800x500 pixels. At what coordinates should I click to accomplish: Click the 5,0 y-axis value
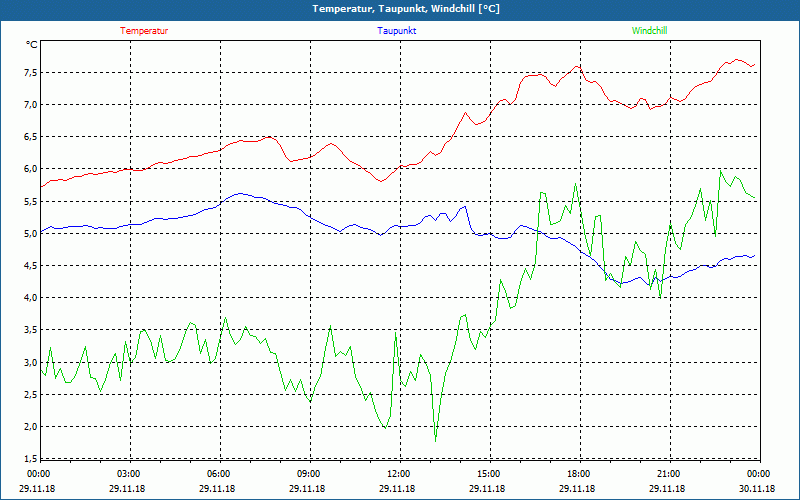30,234
